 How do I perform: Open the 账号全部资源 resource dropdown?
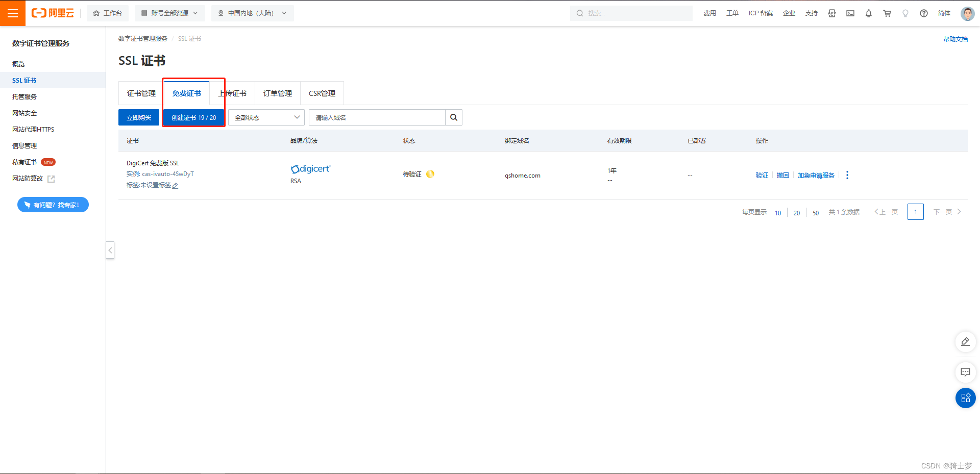click(170, 13)
